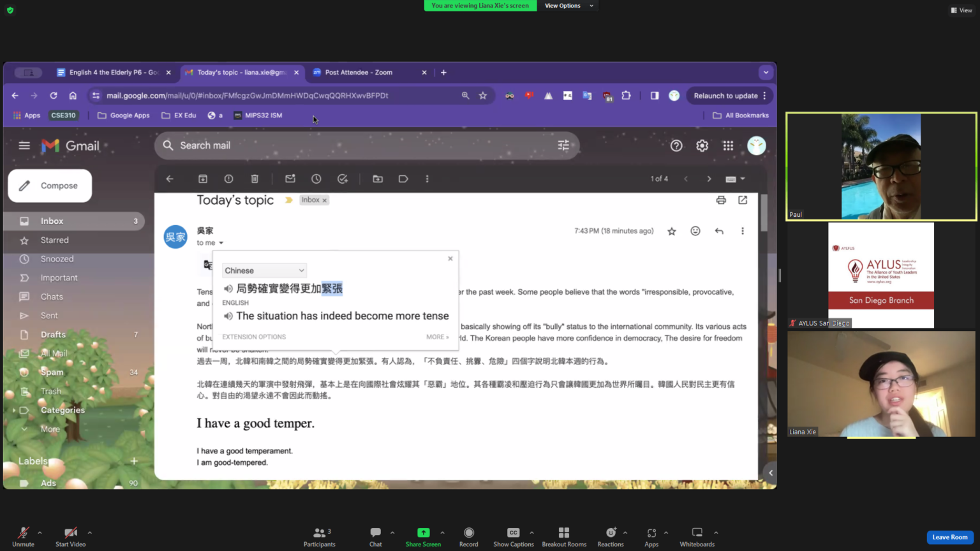Snooze this email
This screenshot has height=551, width=980.
coord(316,179)
